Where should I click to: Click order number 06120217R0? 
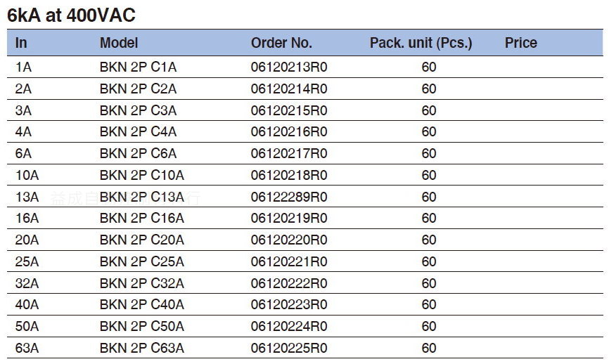click(x=289, y=153)
